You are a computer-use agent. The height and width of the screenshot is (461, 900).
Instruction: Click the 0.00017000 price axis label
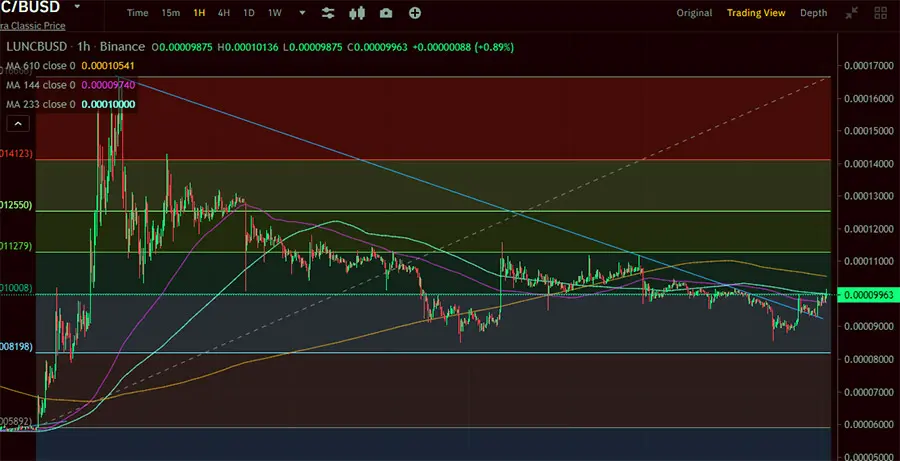(868, 65)
